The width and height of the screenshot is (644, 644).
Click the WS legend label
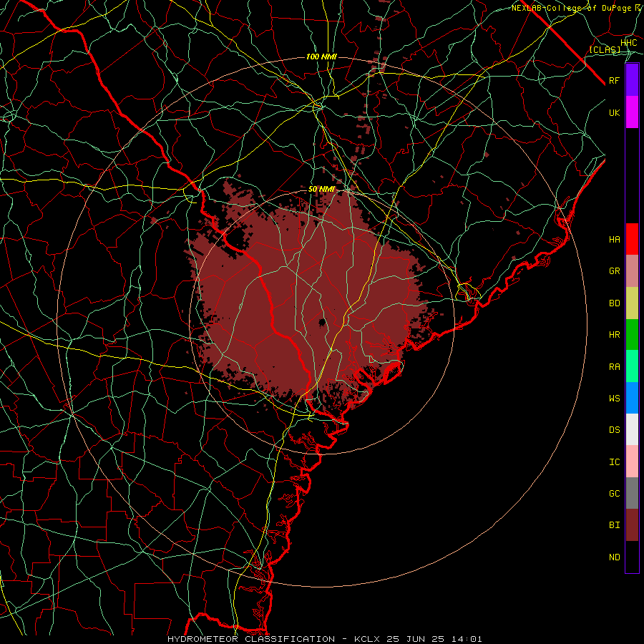click(615, 398)
